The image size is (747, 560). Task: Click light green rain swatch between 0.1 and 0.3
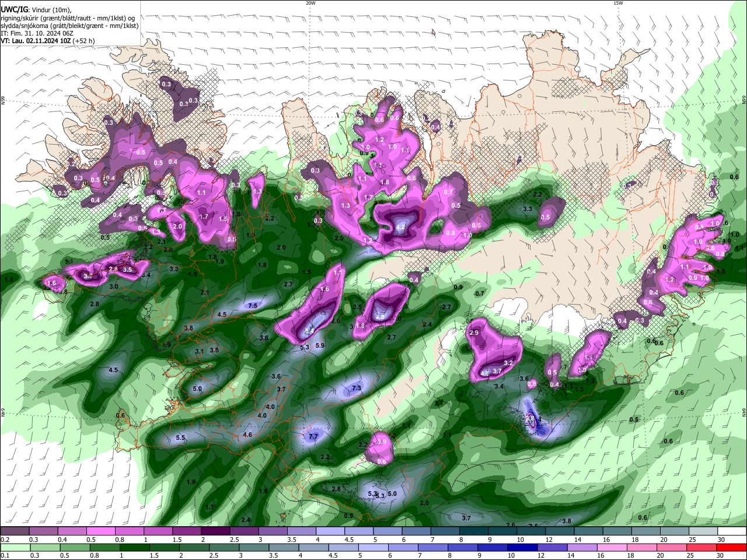pyautogui.click(x=15, y=548)
